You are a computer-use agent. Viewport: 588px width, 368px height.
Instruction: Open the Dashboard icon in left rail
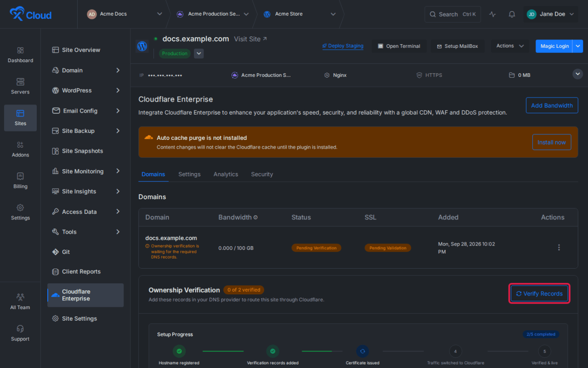[20, 50]
